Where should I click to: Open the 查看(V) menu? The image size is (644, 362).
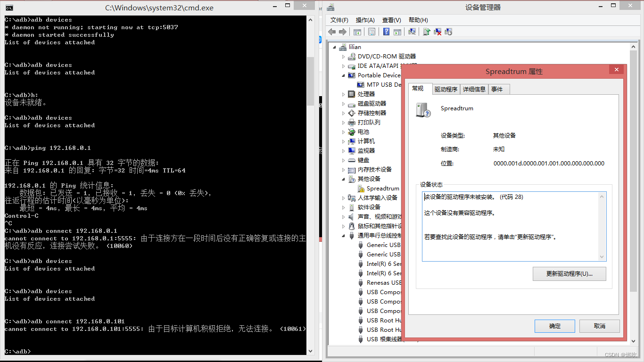(x=392, y=20)
